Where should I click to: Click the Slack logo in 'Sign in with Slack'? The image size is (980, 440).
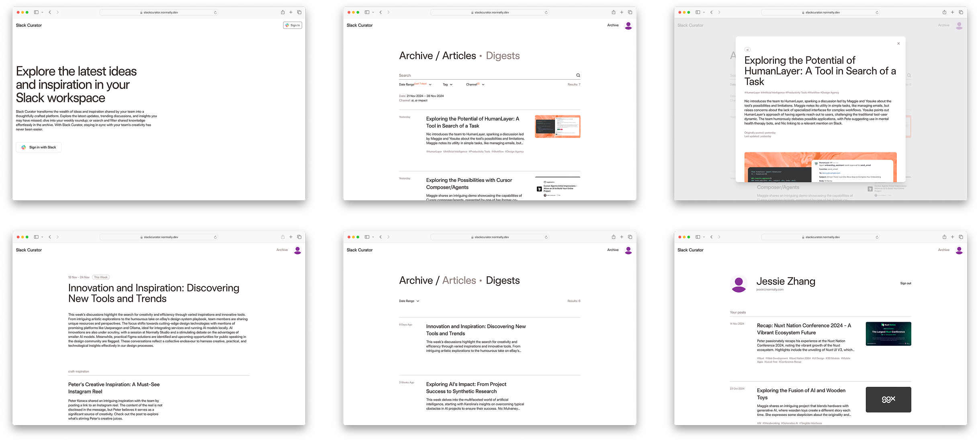24,147
